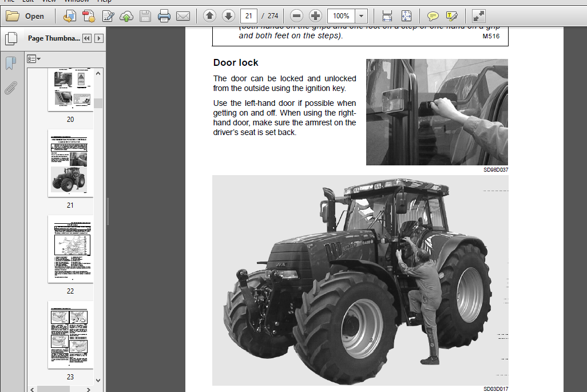This screenshot has width=587, height=392.
Task: Click the thumbnail scrollbar up arrow
Action: click(98, 73)
